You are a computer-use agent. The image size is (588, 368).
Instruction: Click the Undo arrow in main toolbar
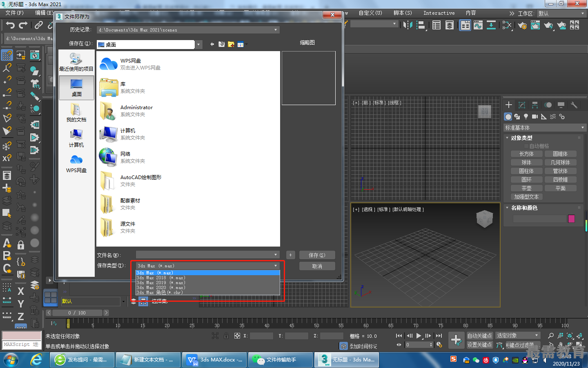pyautogui.click(x=10, y=25)
